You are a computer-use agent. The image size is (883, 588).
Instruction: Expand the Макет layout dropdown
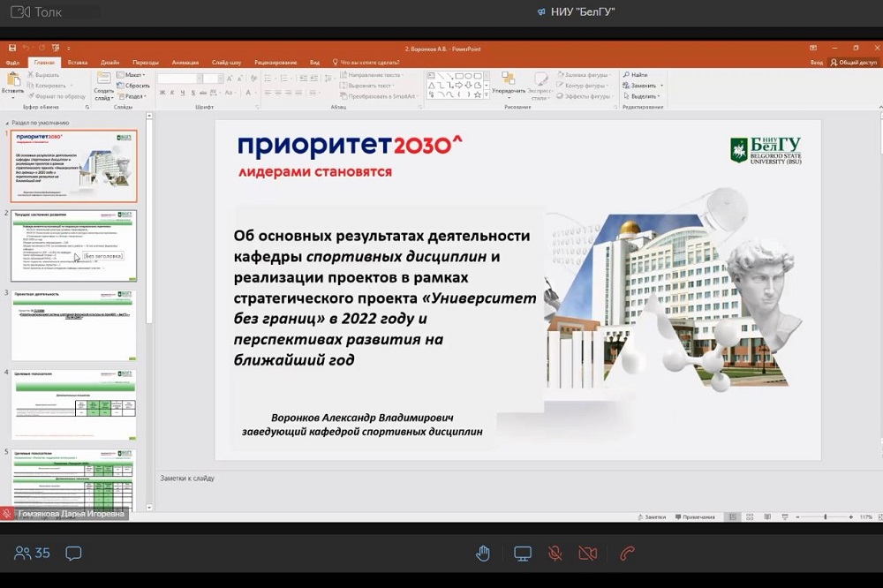(134, 75)
